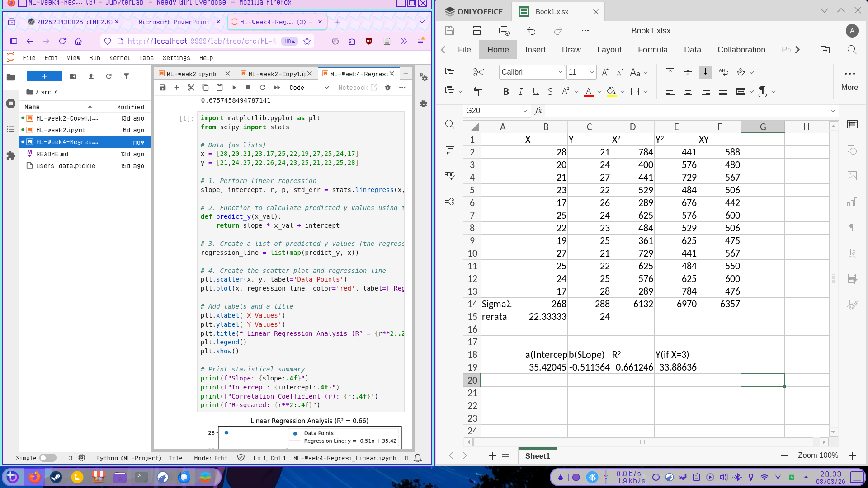Click the strikethrough formatting icon
The height and width of the screenshot is (488, 868).
coord(550,92)
